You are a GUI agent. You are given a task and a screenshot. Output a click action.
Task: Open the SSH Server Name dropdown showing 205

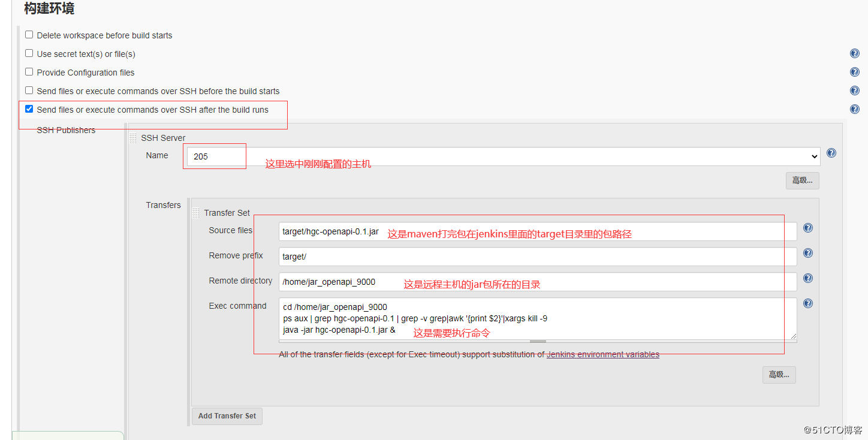pos(504,156)
